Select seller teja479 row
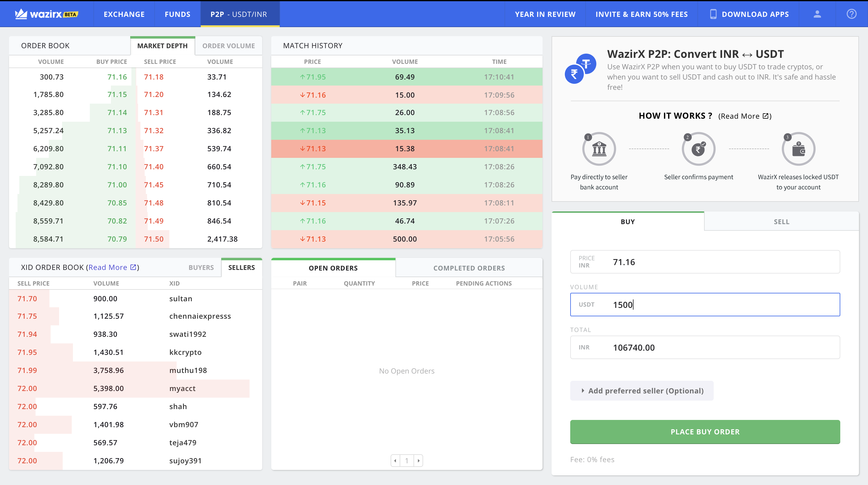The image size is (868, 485). point(135,443)
